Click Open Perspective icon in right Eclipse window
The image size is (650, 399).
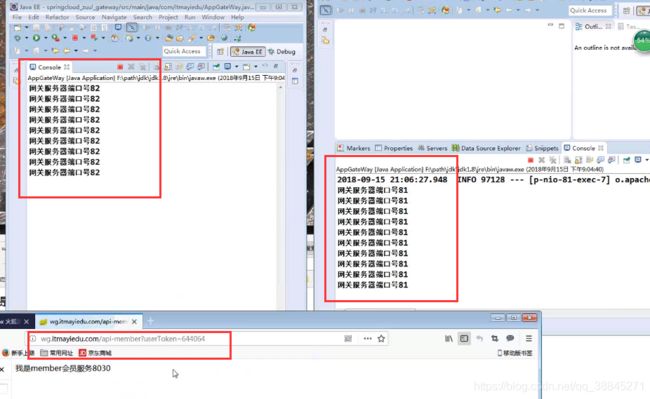[626, 11]
